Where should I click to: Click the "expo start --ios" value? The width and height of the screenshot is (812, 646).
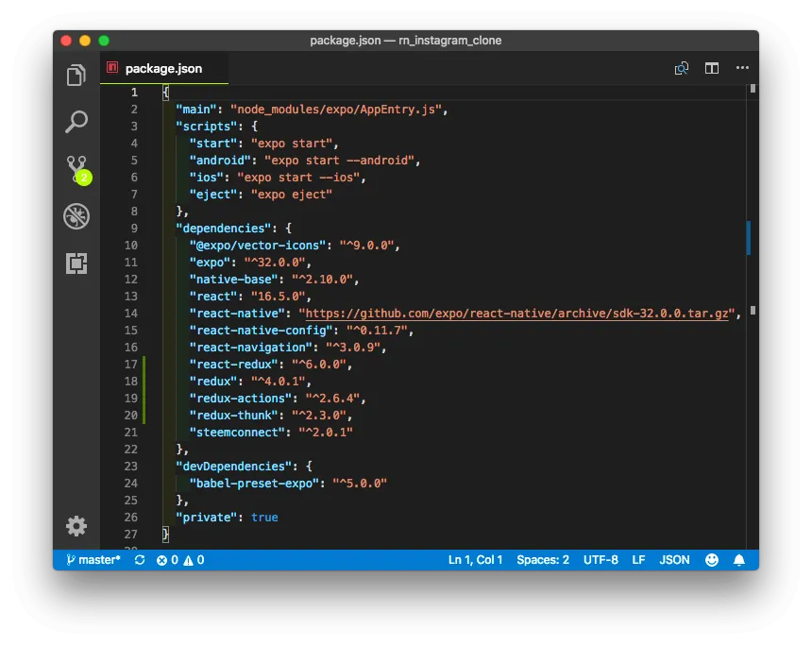pos(298,178)
